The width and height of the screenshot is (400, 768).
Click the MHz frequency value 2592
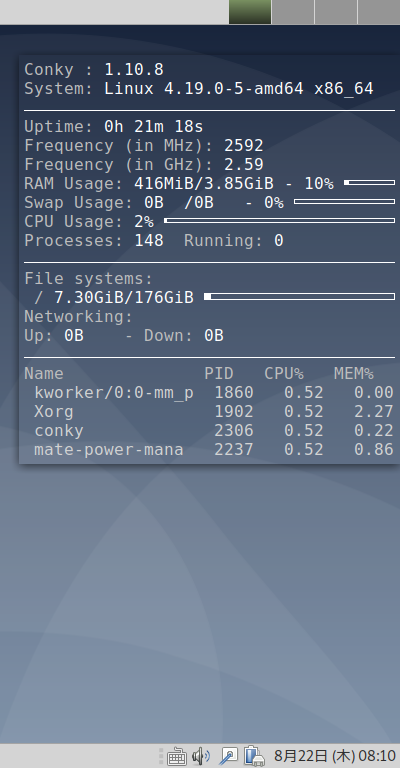point(244,145)
